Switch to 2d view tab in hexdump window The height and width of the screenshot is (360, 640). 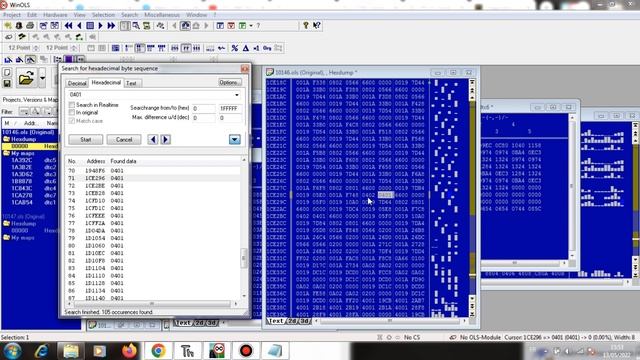[x=292, y=321]
